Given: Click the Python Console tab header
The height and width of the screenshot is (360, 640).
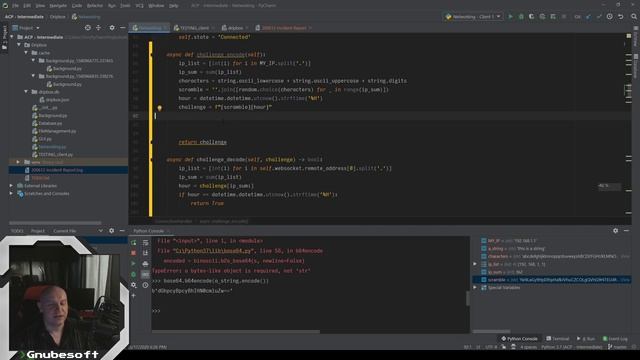Looking at the screenshot, I should pos(149,231).
